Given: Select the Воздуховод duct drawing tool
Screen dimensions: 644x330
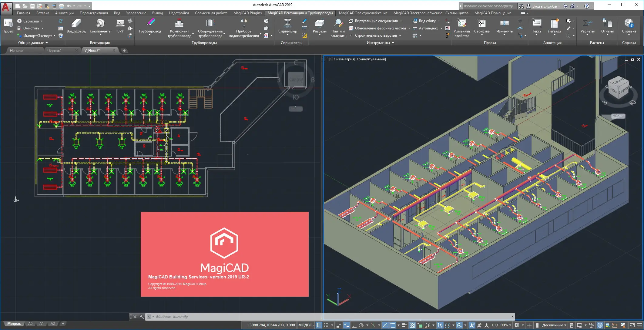Looking at the screenshot, I should click(76, 26).
